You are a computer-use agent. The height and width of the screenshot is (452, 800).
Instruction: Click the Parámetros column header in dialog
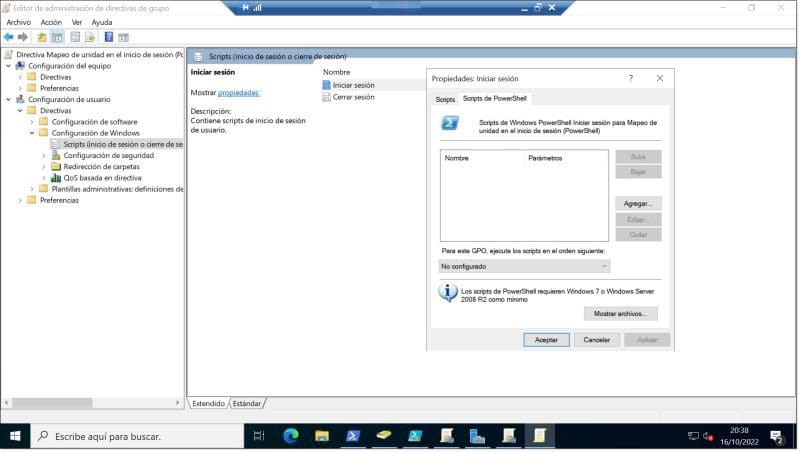[545, 158]
